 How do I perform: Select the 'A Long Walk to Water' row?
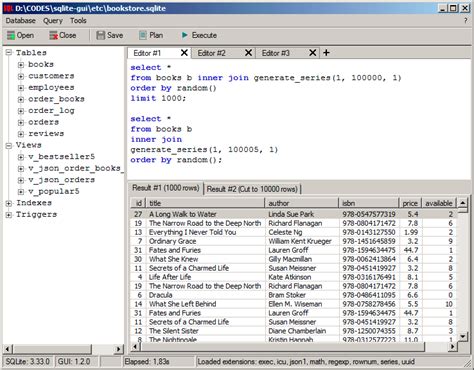[x=293, y=214]
